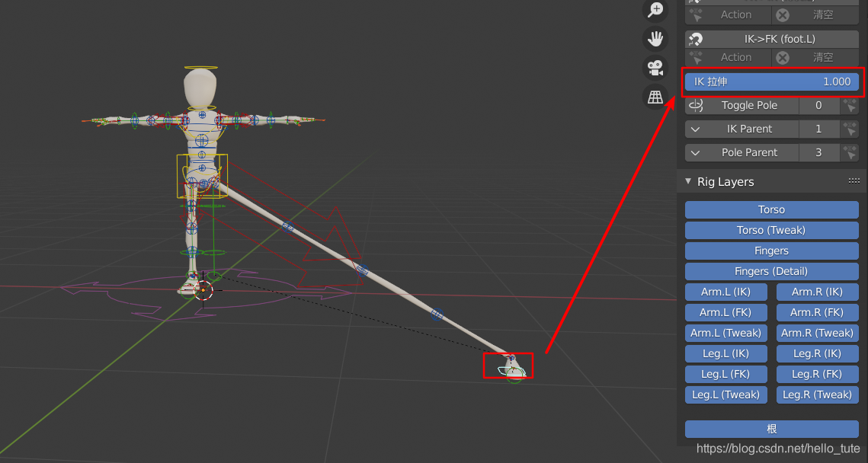Toggle the Leg.L (IK) layer
The height and width of the screenshot is (463, 868).
[725, 353]
